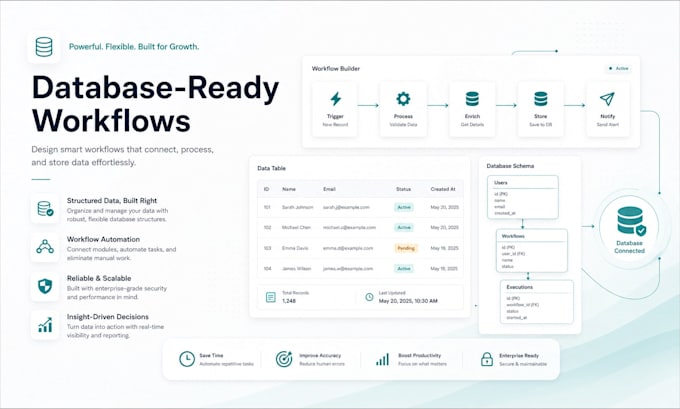This screenshot has width=680, height=409.
Task: Click the timestamp May 20, 2025, 10:30 AM
Action: pos(408,301)
